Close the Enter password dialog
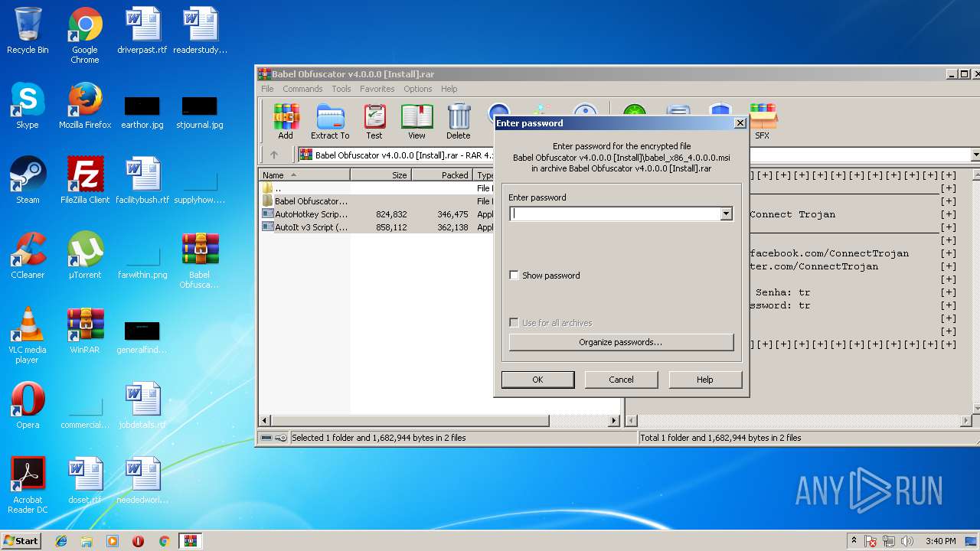 pos(740,122)
